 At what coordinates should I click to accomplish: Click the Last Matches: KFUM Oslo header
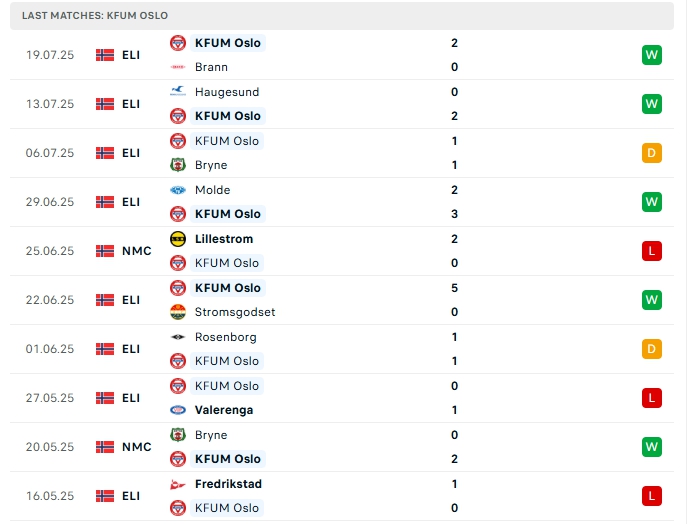tap(95, 16)
